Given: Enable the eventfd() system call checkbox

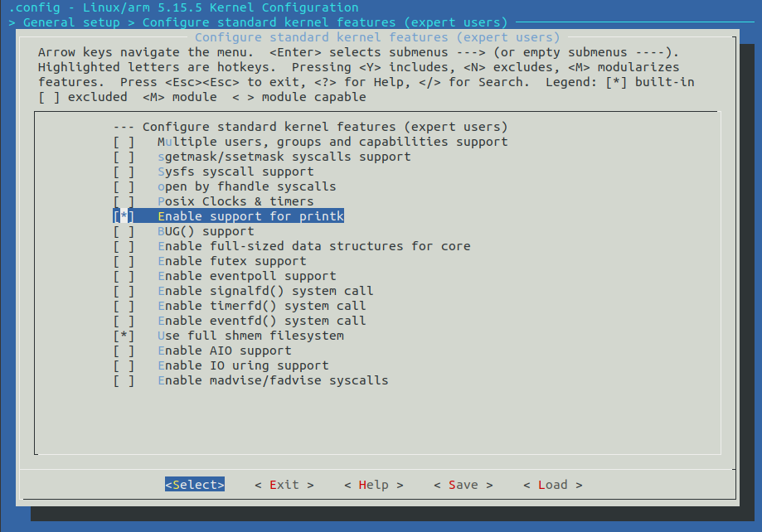Looking at the screenshot, I should click(124, 321).
